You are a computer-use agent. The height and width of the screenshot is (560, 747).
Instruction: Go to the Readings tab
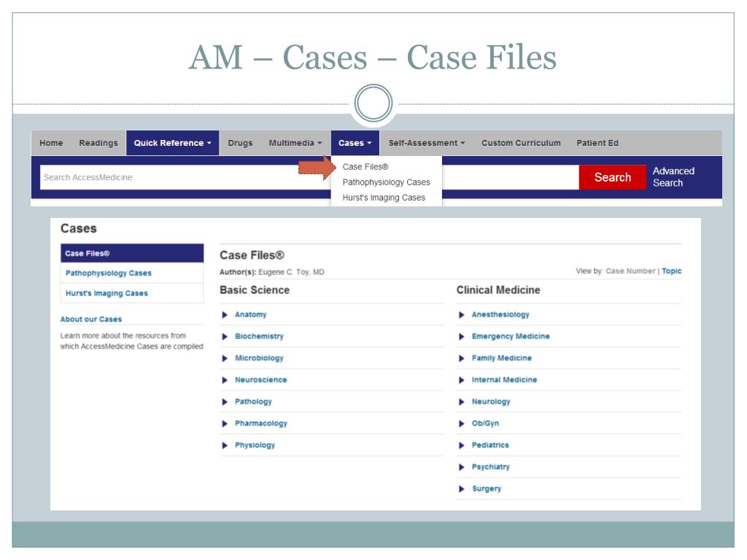coord(98,143)
